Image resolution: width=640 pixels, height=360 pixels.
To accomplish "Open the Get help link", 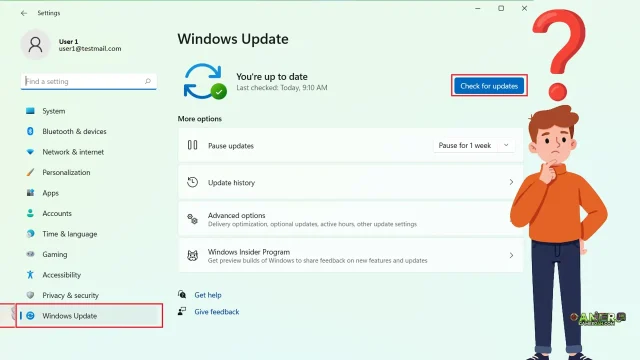I will click(x=208, y=295).
